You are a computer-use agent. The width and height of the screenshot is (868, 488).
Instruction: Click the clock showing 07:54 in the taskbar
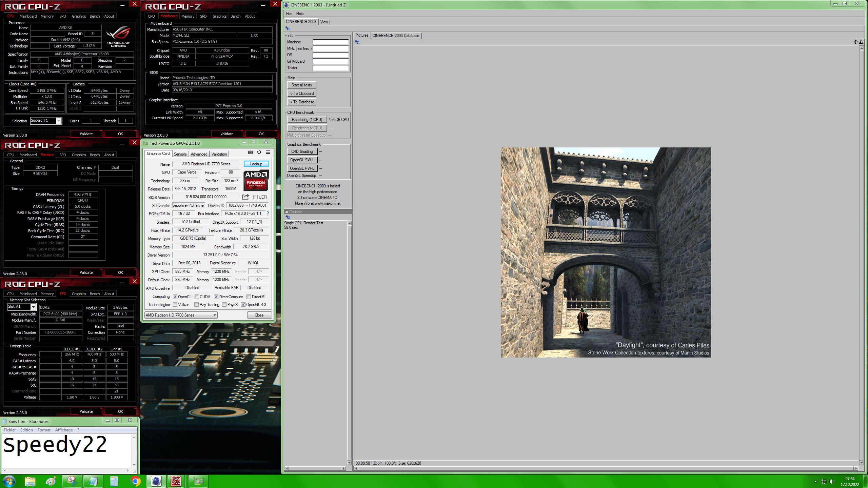(x=850, y=479)
